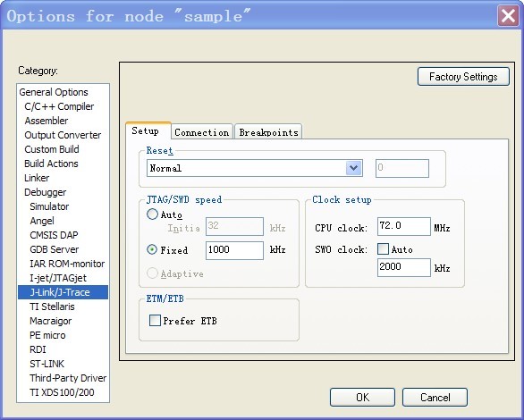Click the CPU clock 72.0 field
The width and height of the screenshot is (524, 420).
[x=404, y=226]
